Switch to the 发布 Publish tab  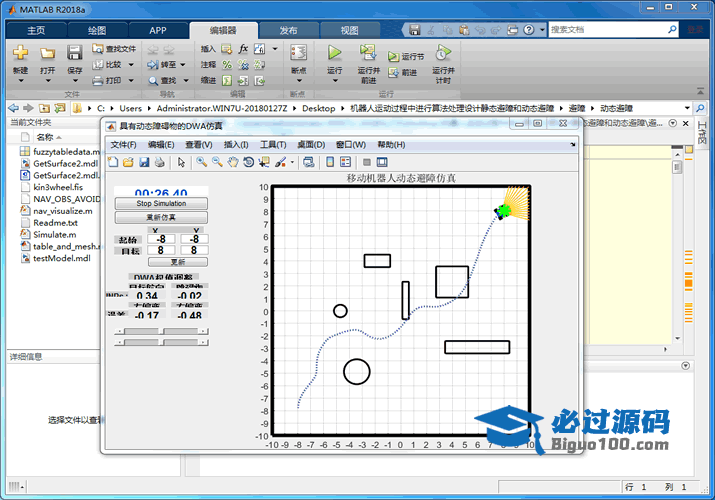pos(288,31)
